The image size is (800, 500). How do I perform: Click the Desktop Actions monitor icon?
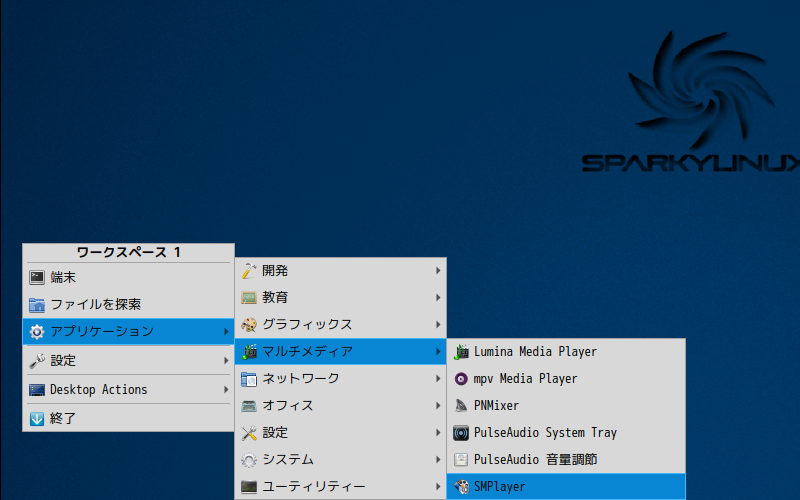37,390
